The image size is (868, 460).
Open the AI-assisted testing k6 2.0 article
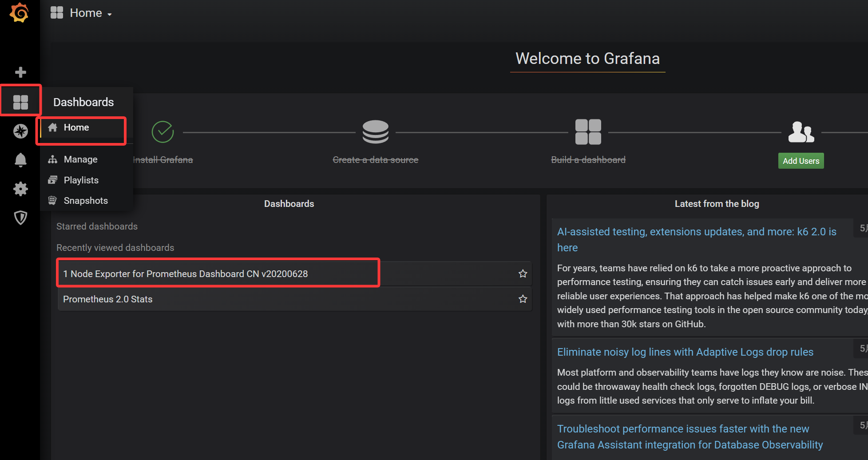(x=697, y=240)
